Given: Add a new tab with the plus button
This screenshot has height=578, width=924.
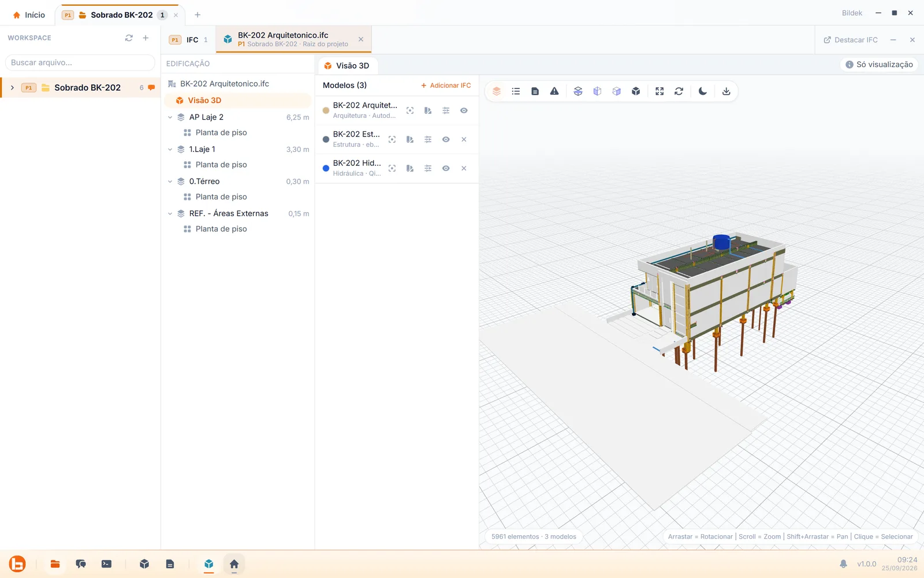Looking at the screenshot, I should [x=198, y=15].
